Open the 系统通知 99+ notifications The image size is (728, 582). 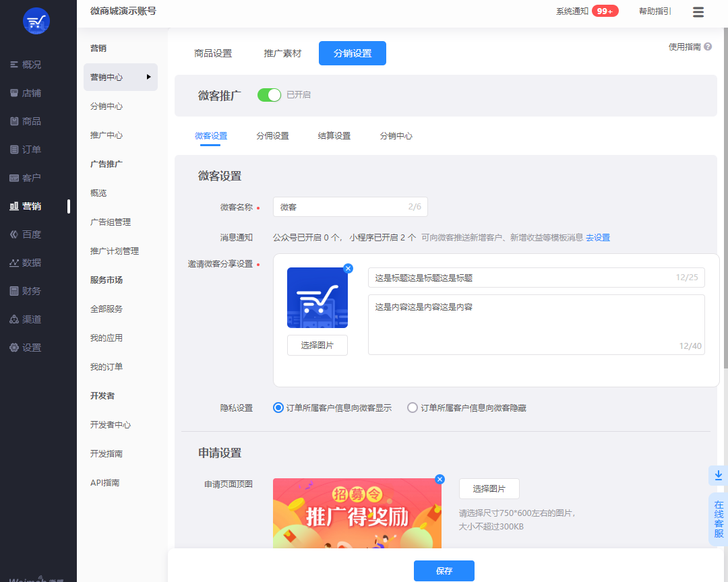point(604,11)
